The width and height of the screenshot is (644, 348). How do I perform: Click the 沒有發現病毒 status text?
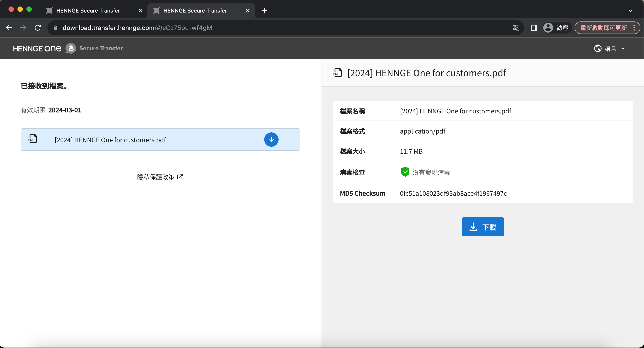click(431, 172)
